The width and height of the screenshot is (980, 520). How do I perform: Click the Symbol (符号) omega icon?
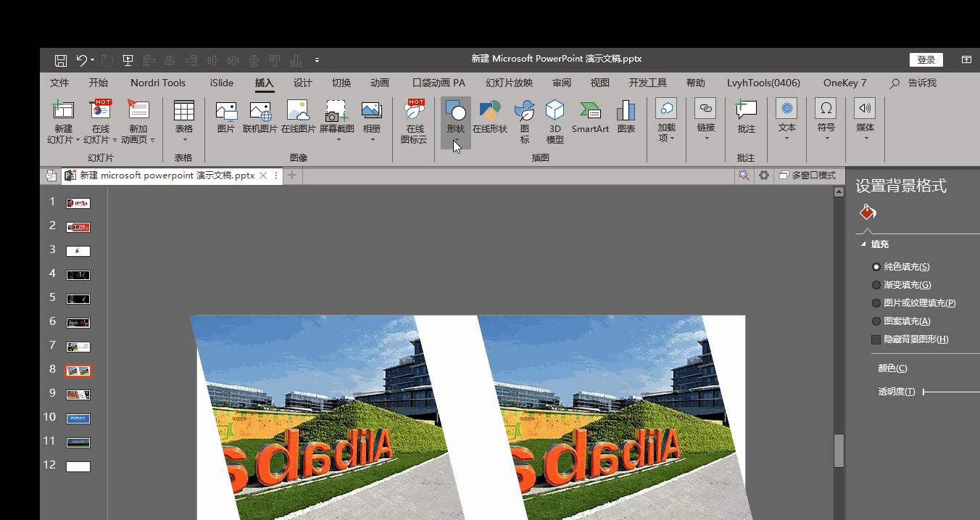click(826, 108)
